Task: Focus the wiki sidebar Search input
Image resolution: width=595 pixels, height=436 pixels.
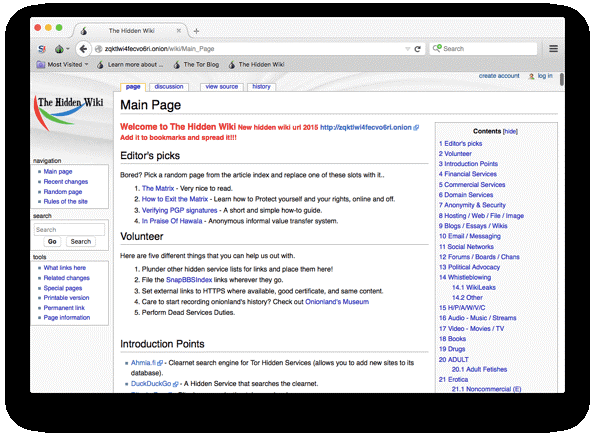Action: pos(69,230)
